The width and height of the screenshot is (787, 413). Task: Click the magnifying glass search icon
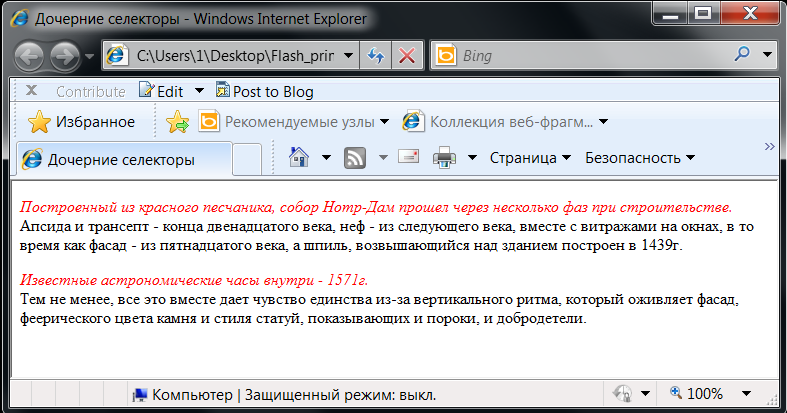(742, 54)
